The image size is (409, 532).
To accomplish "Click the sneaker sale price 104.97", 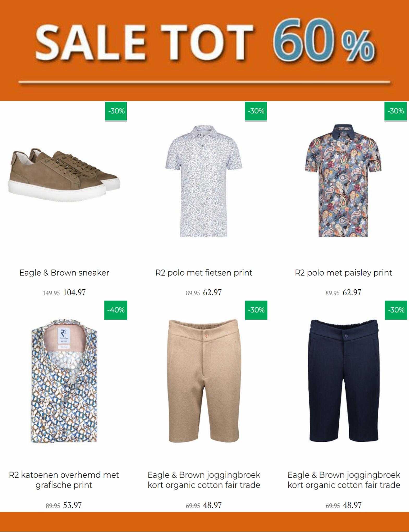I will (74, 292).
